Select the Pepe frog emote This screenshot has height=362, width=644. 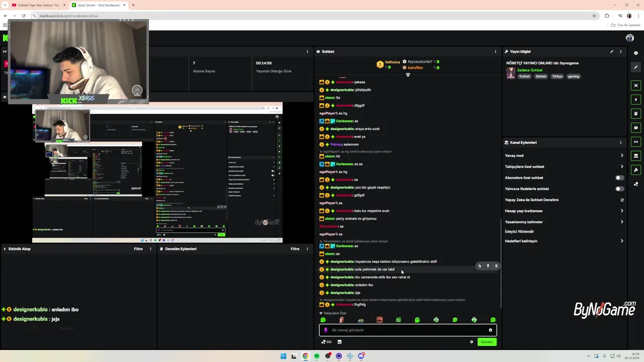pyautogui.click(x=361, y=320)
